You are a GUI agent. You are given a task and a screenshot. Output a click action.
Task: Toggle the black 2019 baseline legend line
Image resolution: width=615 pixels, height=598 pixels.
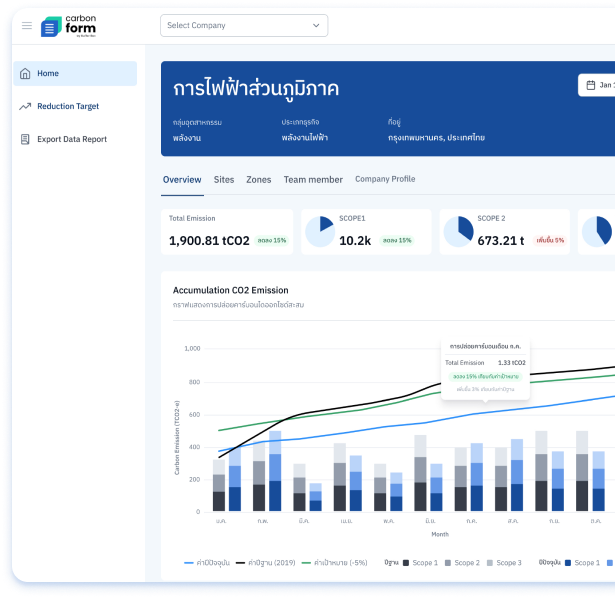click(241, 563)
